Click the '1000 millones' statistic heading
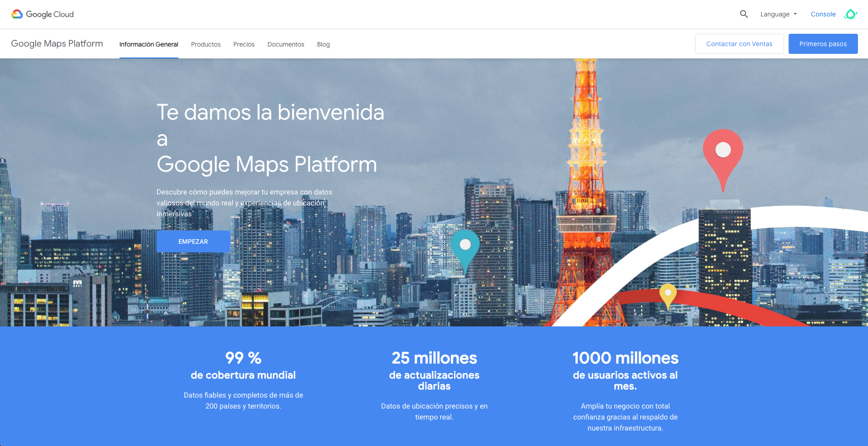The height and width of the screenshot is (446, 868). tap(625, 358)
